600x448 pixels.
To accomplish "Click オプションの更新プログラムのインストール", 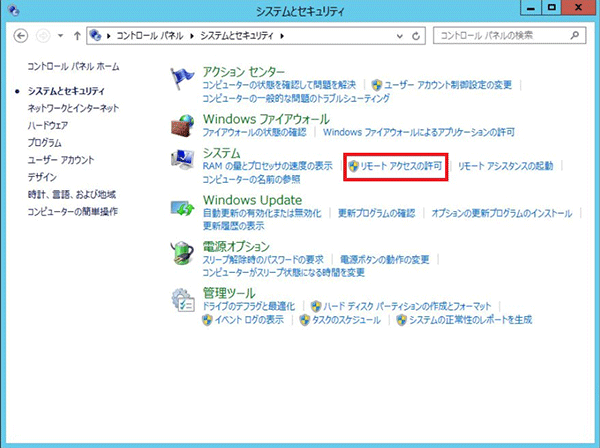I will tap(502, 213).
